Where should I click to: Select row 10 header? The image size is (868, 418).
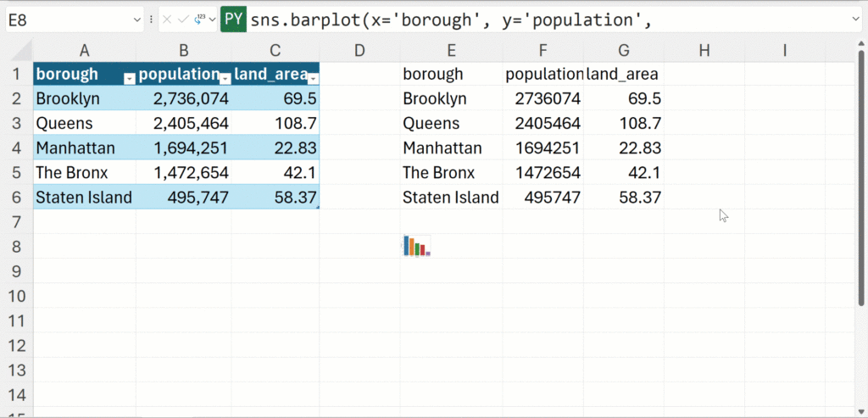(x=17, y=296)
